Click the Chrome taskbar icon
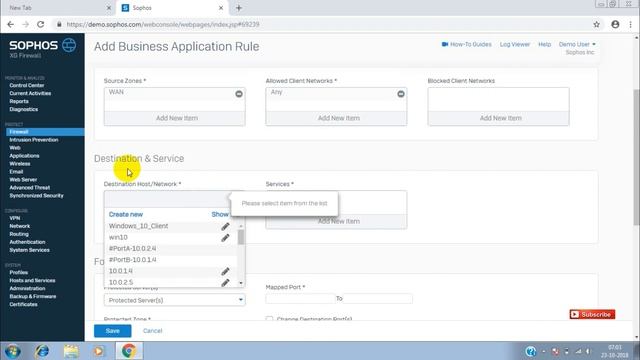 (x=128, y=351)
